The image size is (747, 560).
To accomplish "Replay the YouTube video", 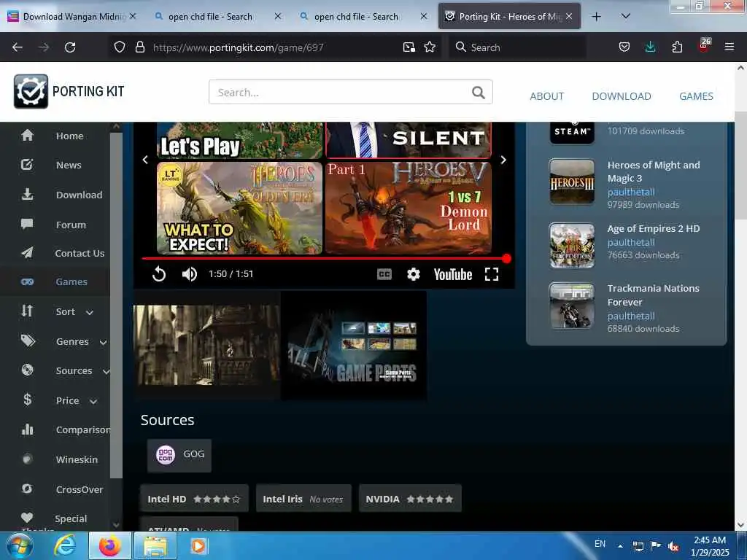I will (x=159, y=274).
